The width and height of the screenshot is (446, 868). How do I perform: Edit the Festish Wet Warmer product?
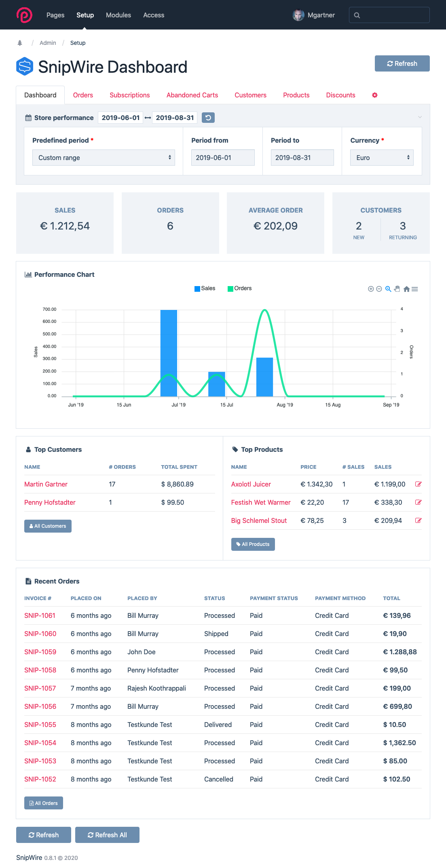(x=419, y=502)
